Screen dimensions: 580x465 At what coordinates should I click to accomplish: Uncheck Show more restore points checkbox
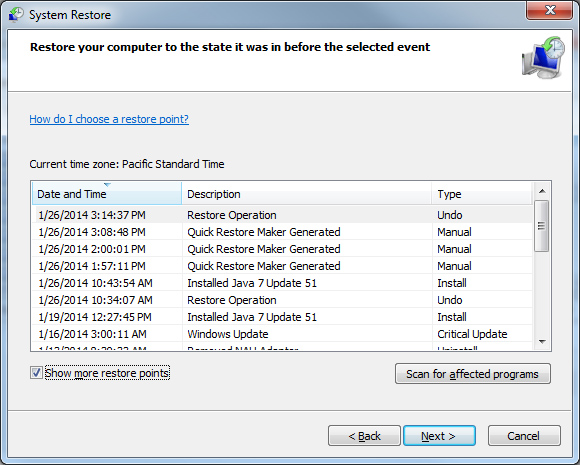[x=36, y=373]
